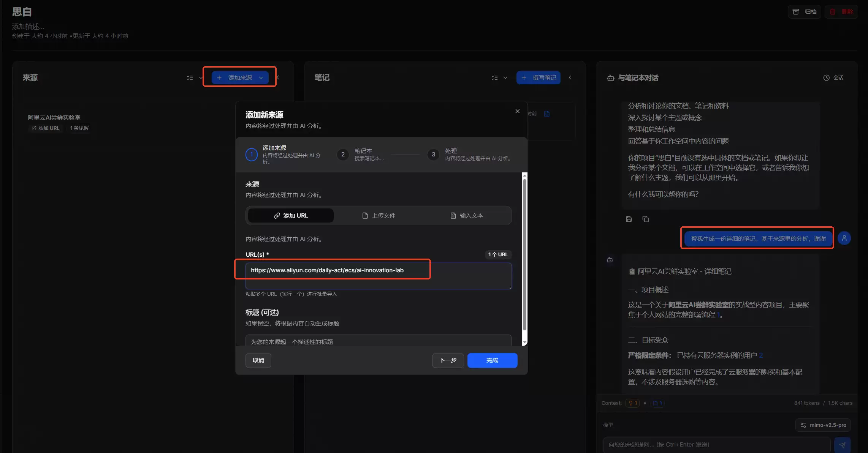Open the sources list filter icon
This screenshot has width=868, height=453.
click(190, 77)
